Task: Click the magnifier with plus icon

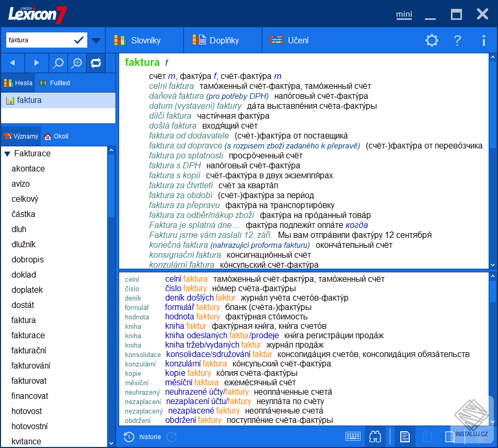Action: coord(77,63)
